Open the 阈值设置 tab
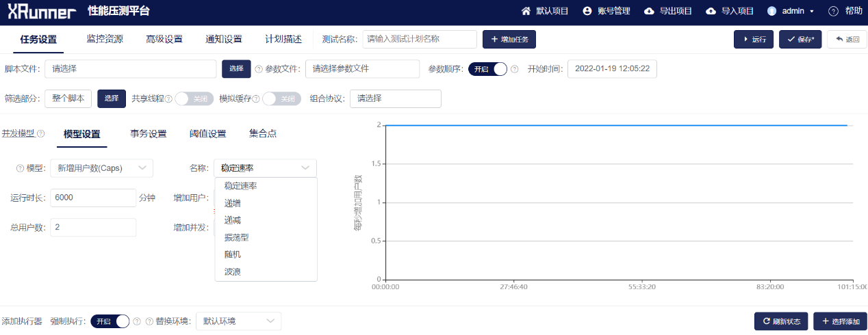868x335 pixels. [207, 133]
